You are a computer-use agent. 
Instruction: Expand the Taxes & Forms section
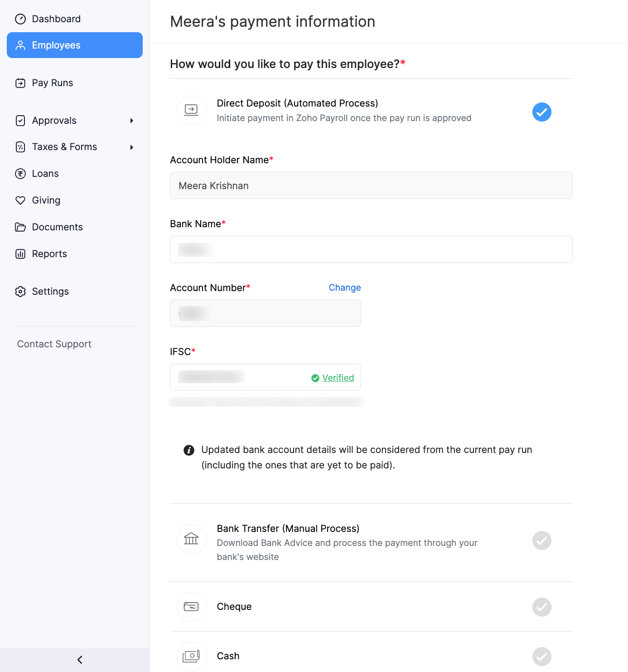[x=131, y=147]
